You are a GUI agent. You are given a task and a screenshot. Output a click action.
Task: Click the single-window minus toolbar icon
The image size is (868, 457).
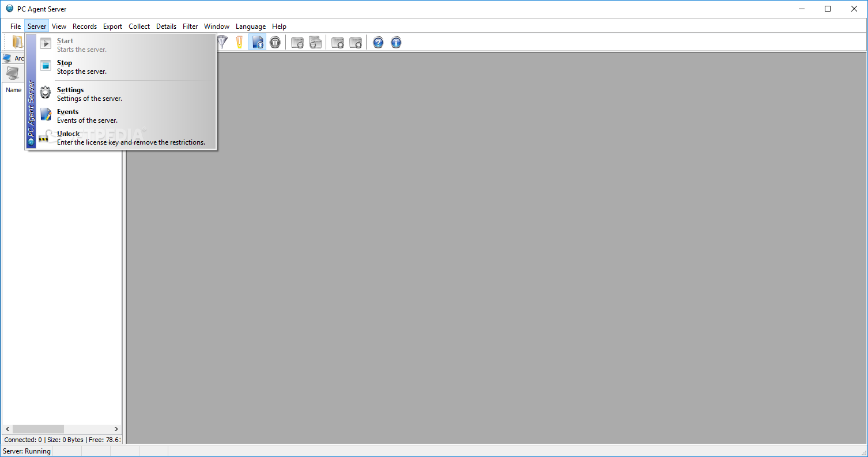(297, 42)
